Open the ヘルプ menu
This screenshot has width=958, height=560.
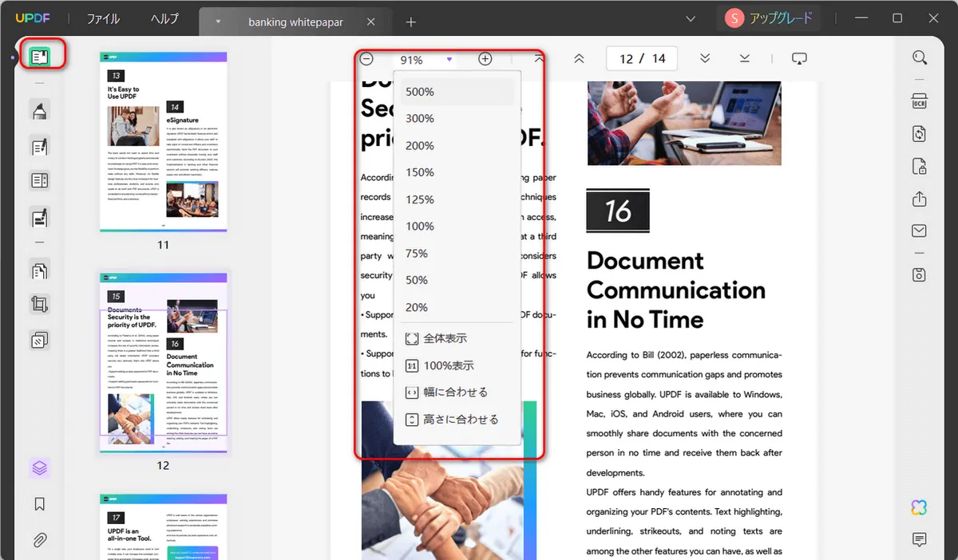pos(164,19)
